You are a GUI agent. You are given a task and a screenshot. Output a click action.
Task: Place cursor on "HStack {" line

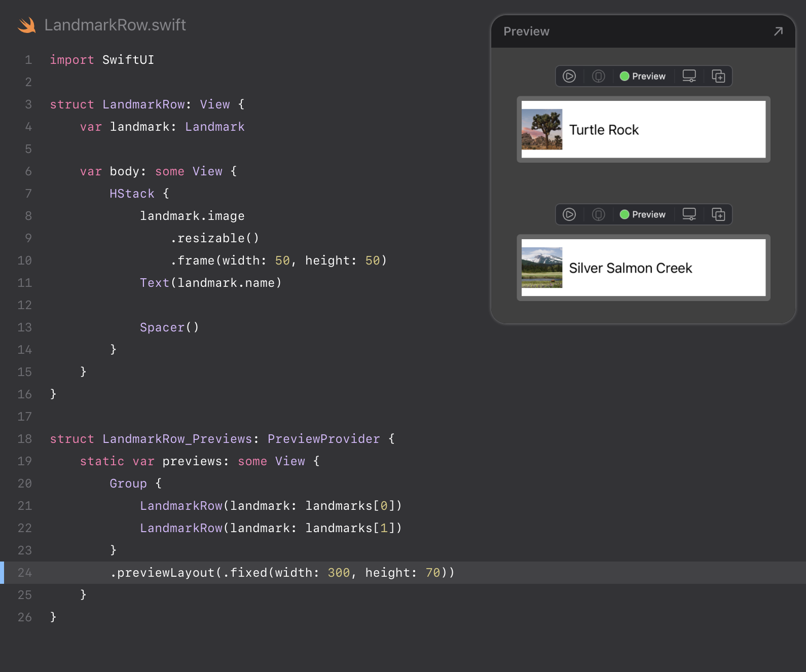click(139, 194)
